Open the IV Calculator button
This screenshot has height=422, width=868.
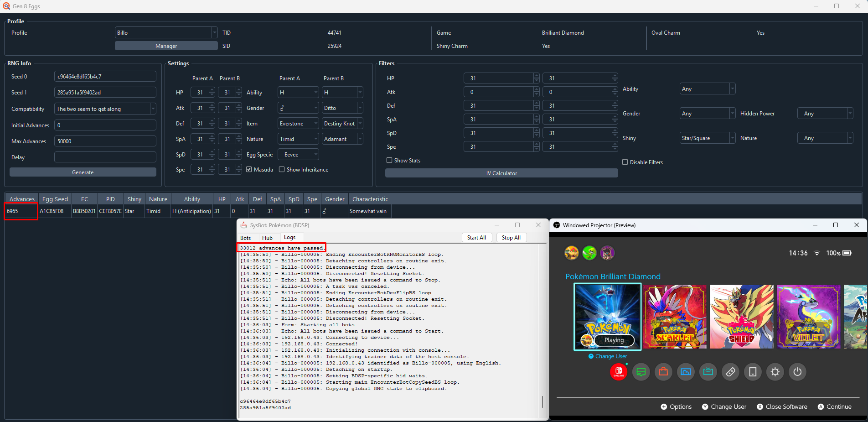(x=501, y=173)
